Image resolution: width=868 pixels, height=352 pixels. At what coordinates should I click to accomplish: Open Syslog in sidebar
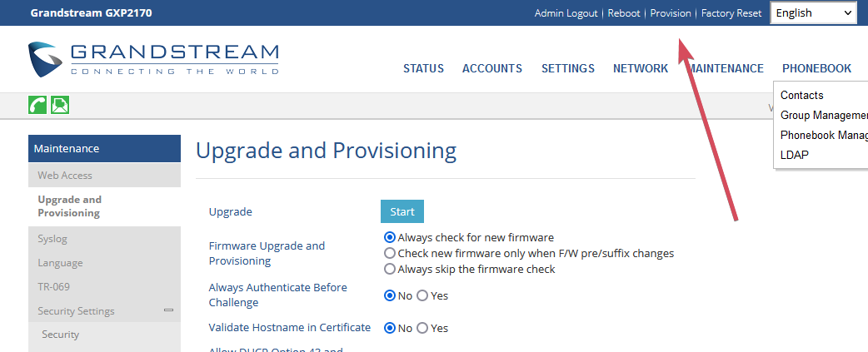click(x=104, y=239)
